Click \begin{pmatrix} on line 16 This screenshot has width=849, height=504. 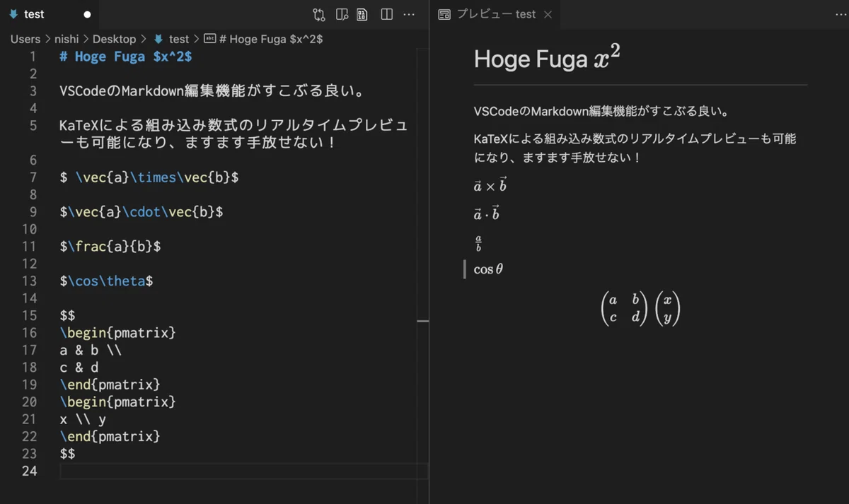(x=118, y=332)
